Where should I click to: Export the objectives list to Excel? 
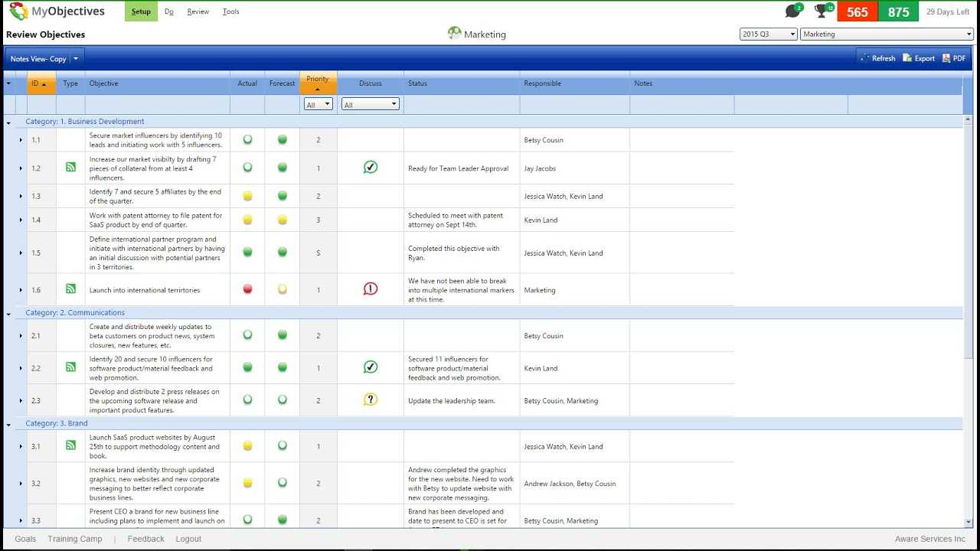pyautogui.click(x=918, y=57)
